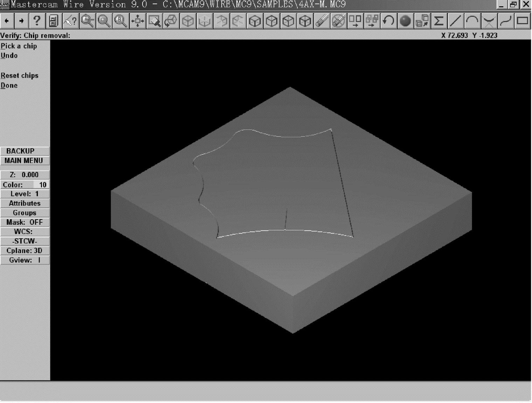Select the eraser Delete tool

[x=322, y=21]
